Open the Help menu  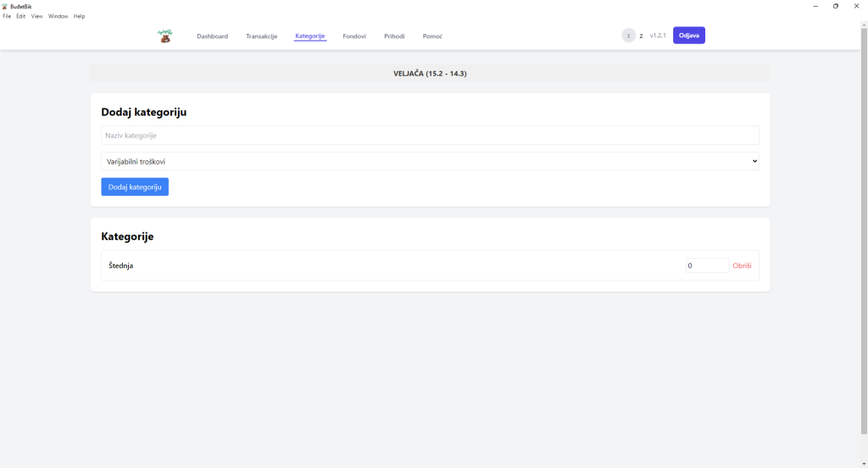click(79, 16)
